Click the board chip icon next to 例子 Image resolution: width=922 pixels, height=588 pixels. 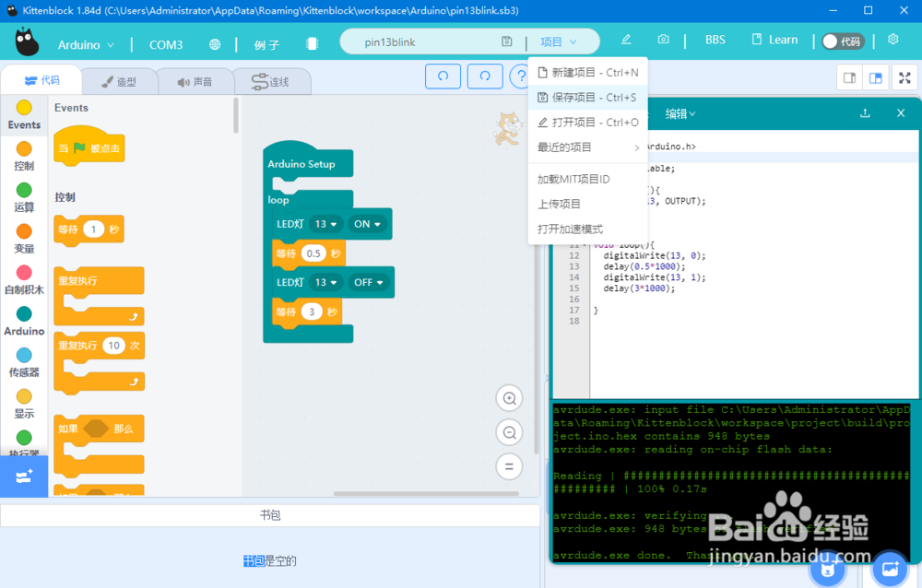[x=313, y=44]
